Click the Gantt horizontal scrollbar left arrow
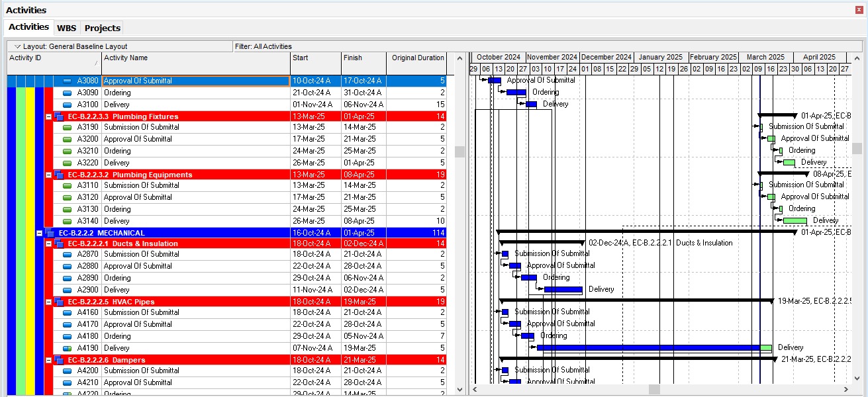This screenshot has width=868, height=397. point(474,389)
